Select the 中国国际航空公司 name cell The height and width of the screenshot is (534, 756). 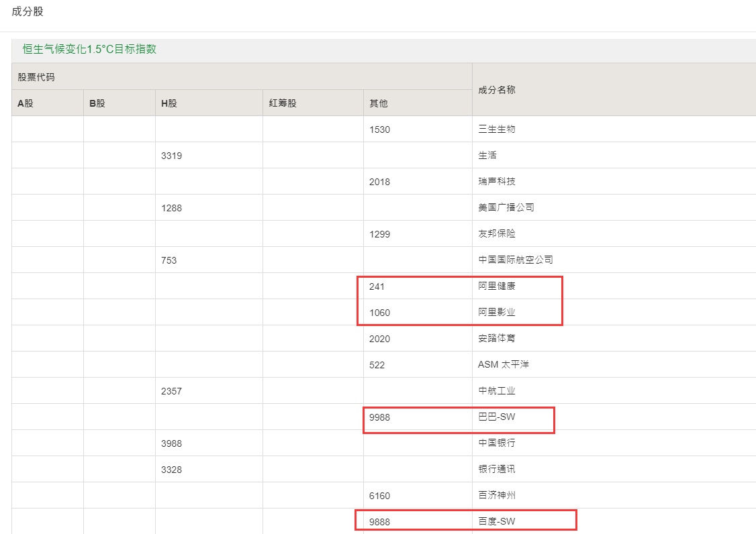(516, 260)
